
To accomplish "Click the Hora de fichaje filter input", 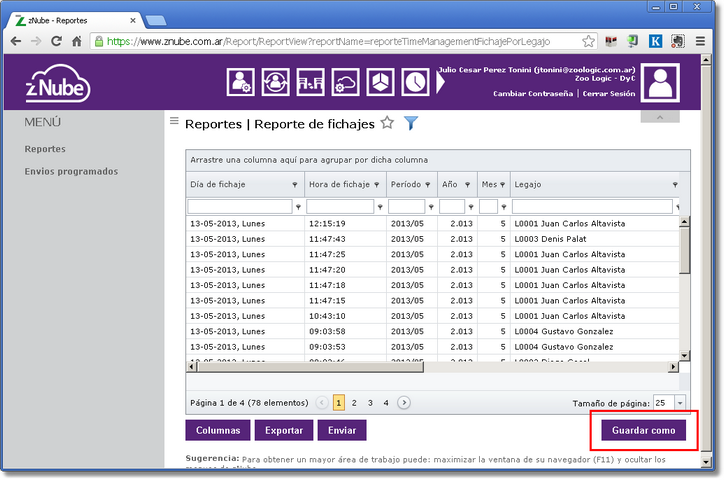I will [x=340, y=206].
